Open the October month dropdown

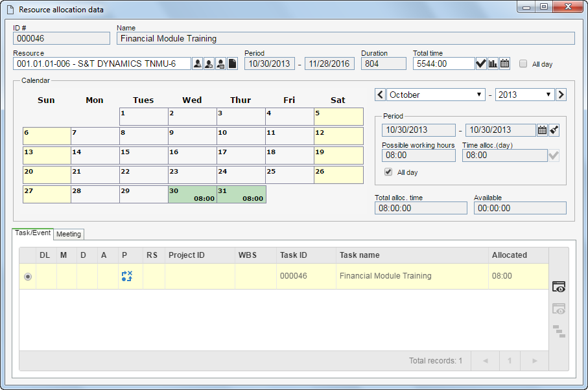[436, 95]
